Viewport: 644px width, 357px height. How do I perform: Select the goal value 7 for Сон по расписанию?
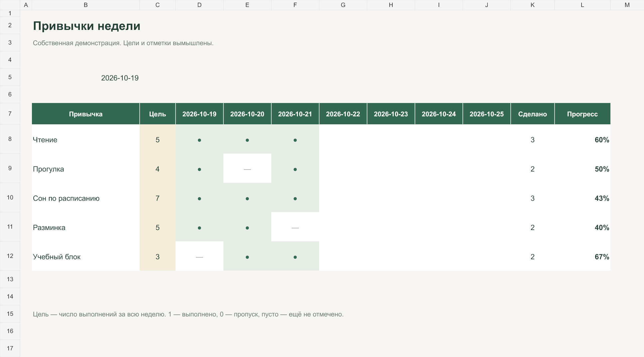(x=158, y=198)
